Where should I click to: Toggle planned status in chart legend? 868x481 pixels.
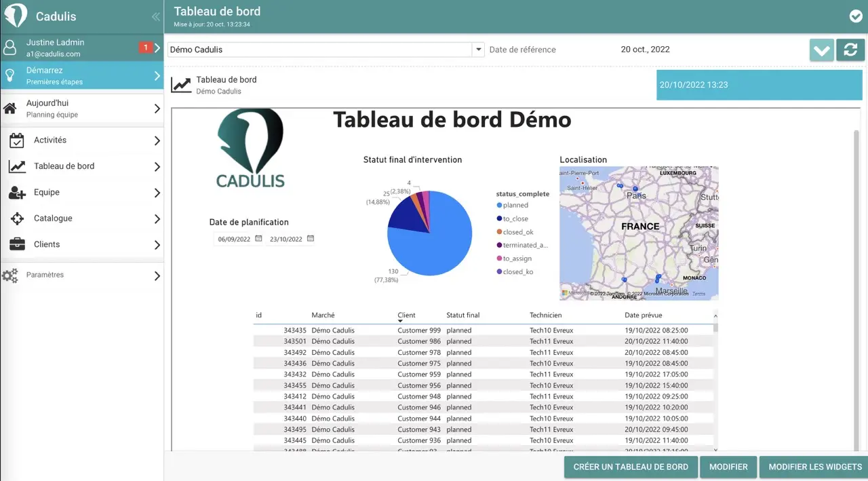(x=515, y=205)
